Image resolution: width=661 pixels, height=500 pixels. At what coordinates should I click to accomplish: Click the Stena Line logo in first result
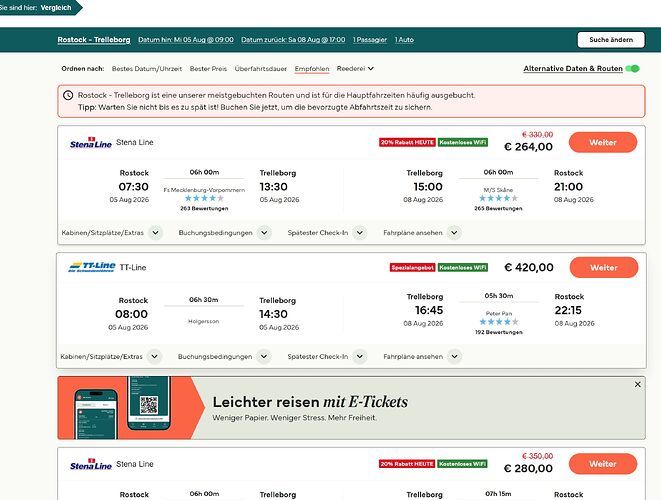(x=91, y=142)
